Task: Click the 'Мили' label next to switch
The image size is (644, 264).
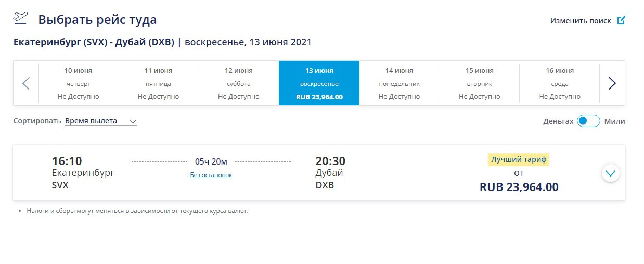Action: (614, 121)
